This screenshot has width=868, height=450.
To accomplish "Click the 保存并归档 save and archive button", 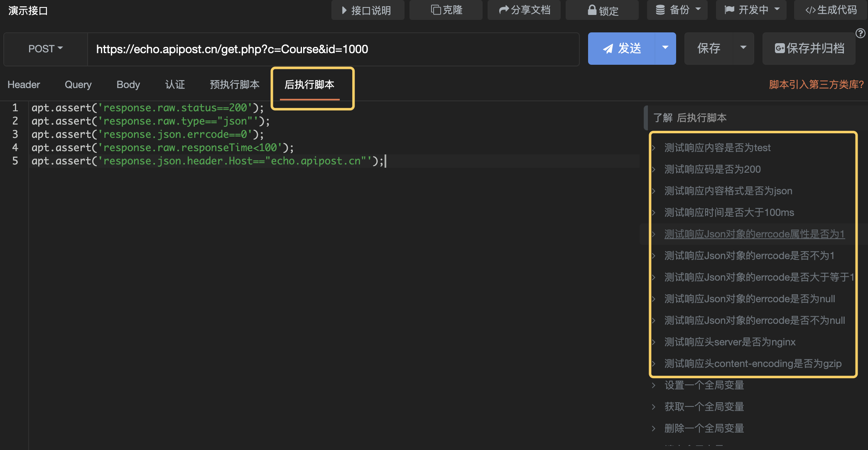I will pos(809,49).
